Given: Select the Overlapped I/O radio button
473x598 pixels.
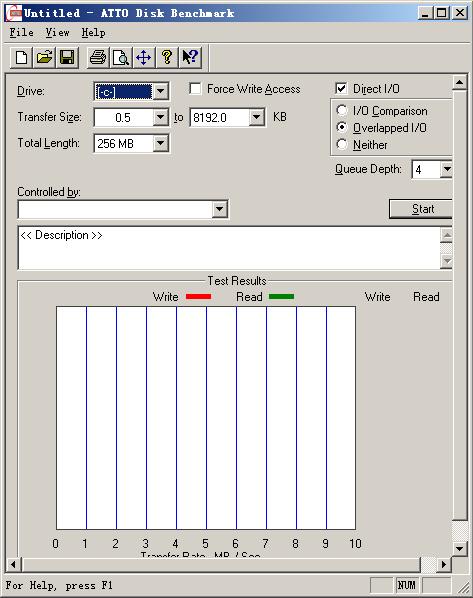Looking at the screenshot, I should pyautogui.click(x=342, y=127).
